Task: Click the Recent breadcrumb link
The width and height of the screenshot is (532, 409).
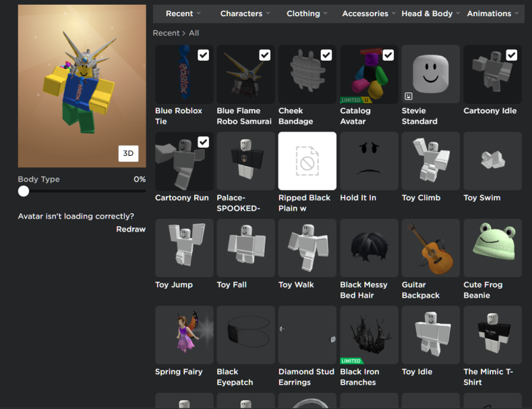Action: [x=166, y=33]
